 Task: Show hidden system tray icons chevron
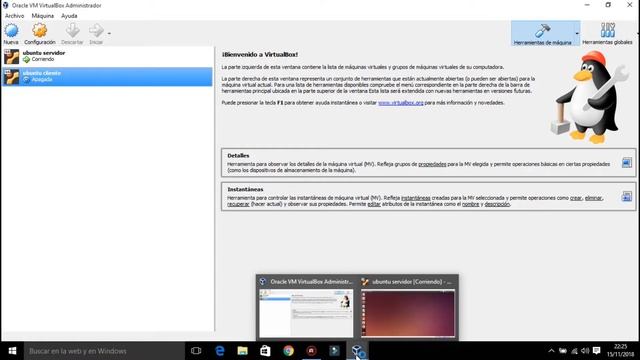coord(551,351)
